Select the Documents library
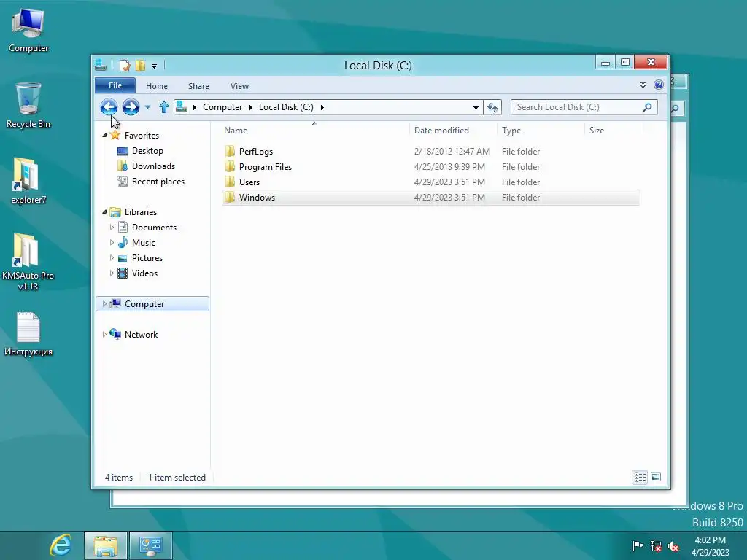747x560 pixels. tap(154, 227)
